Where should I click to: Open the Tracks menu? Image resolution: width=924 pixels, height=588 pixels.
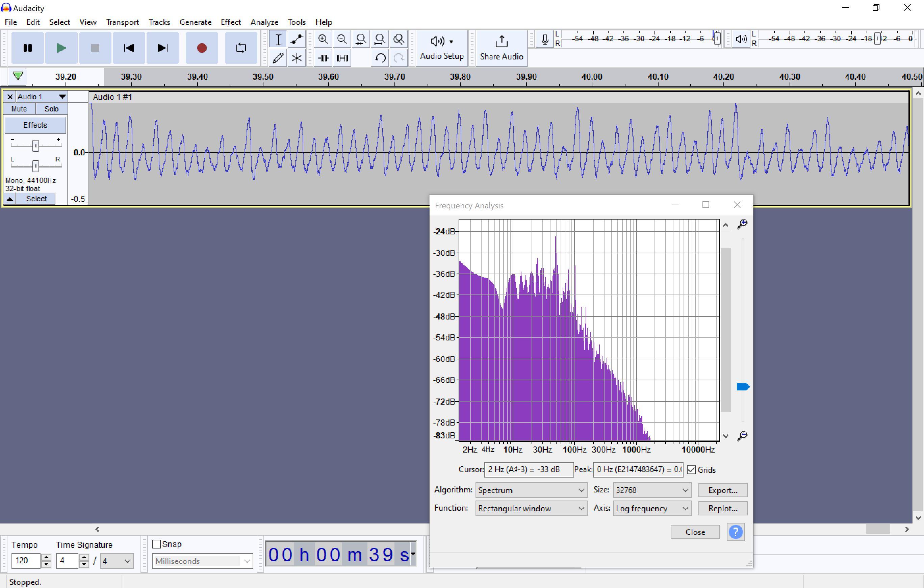pyautogui.click(x=159, y=22)
